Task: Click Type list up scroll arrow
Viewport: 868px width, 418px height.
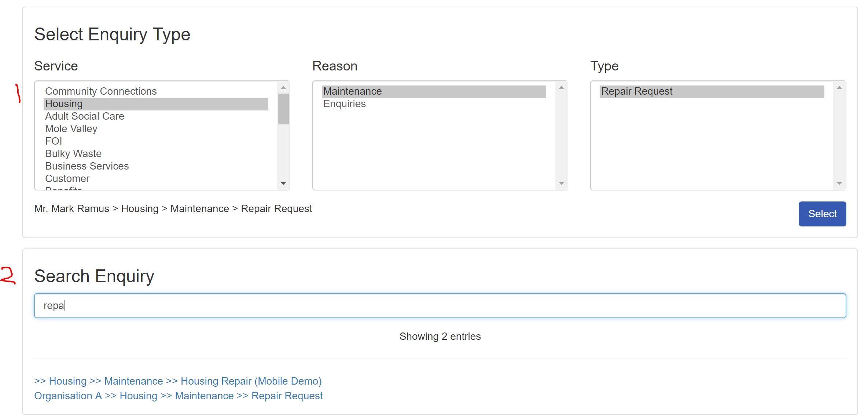Action: pos(839,88)
